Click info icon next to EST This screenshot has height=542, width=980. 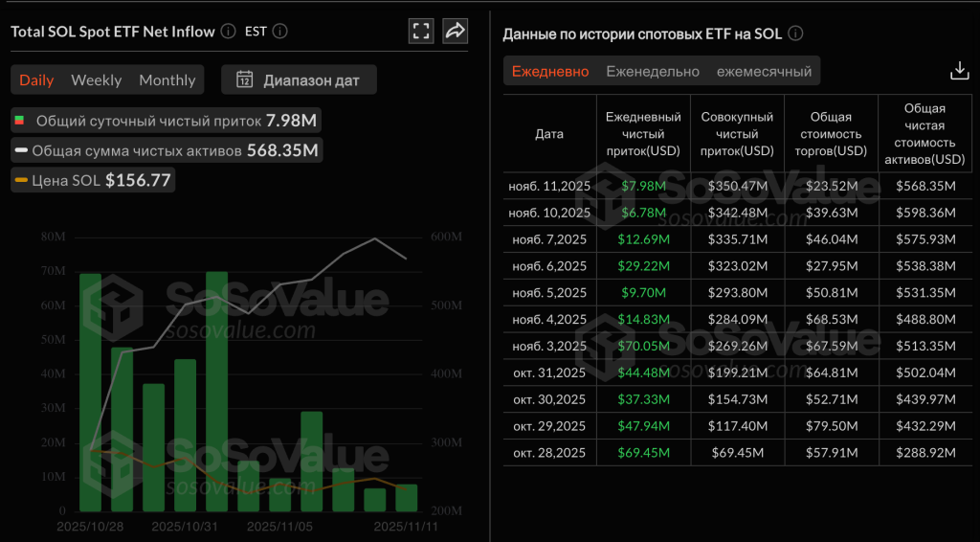pos(279,32)
